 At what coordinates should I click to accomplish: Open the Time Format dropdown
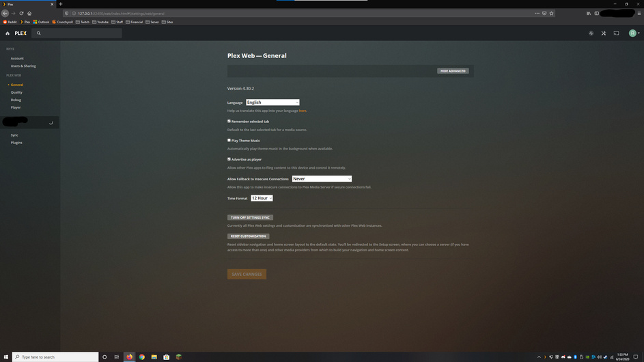[x=262, y=198]
